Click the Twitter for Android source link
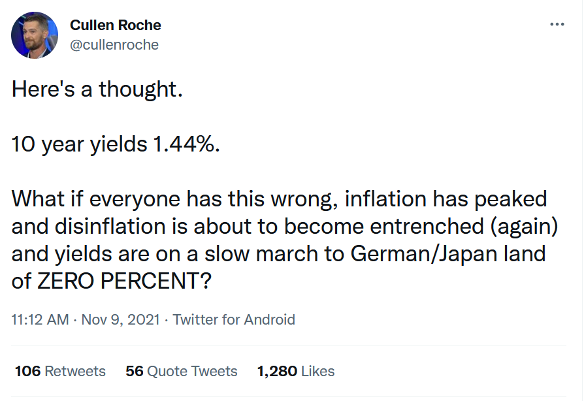 234,320
